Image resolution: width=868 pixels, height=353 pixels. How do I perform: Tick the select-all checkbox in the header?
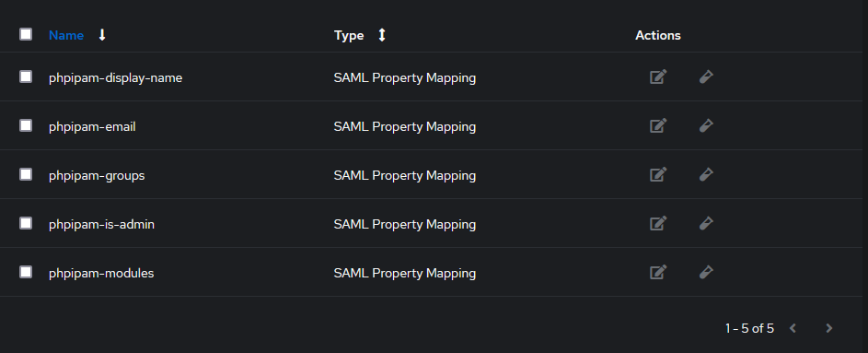[x=26, y=34]
